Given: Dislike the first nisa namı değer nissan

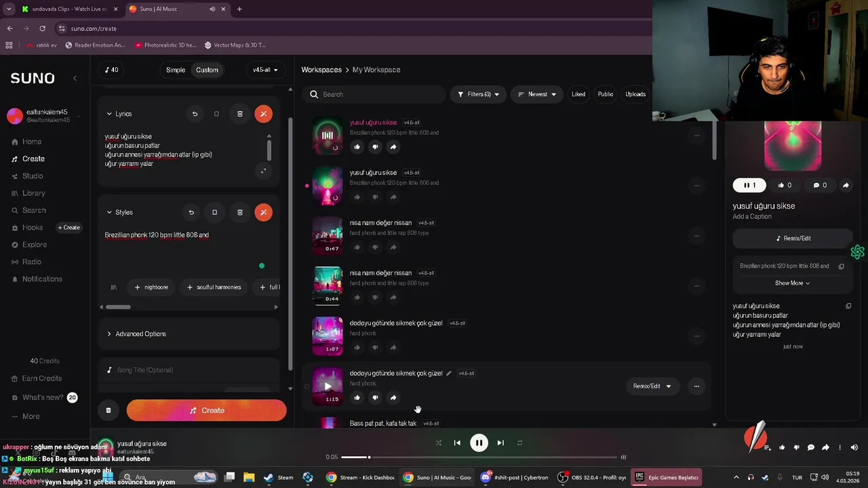Looking at the screenshot, I should [x=375, y=247].
